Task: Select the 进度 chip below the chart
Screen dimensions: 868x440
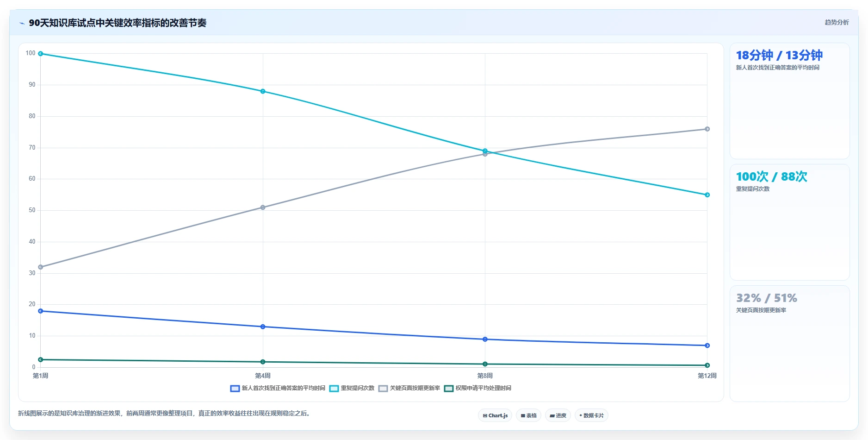Action: (x=558, y=415)
